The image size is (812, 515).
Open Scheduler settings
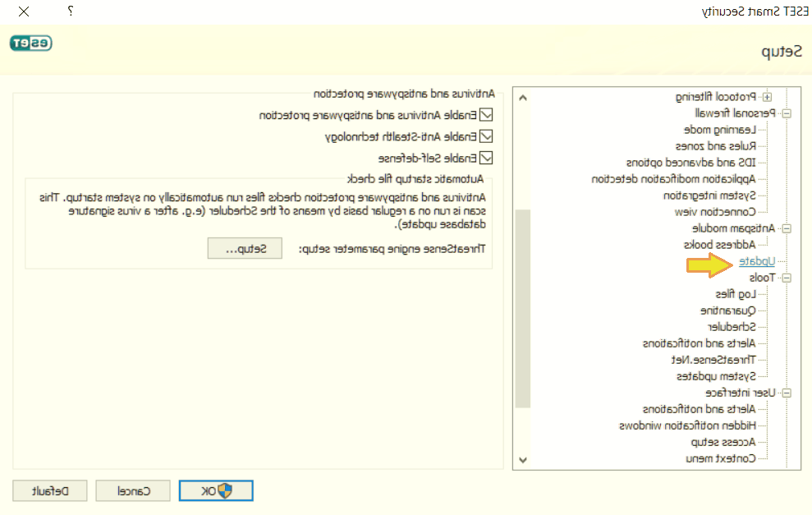tap(732, 327)
